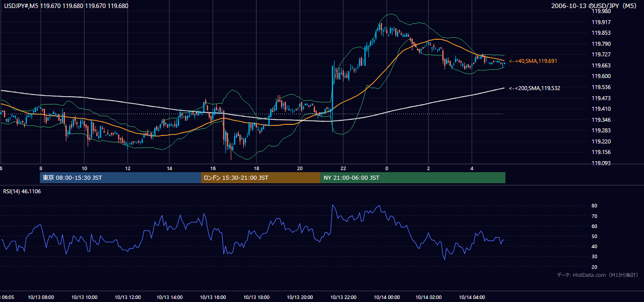Click the RSI(14) 46.1106 indicator label
644x302 pixels.
(22, 192)
